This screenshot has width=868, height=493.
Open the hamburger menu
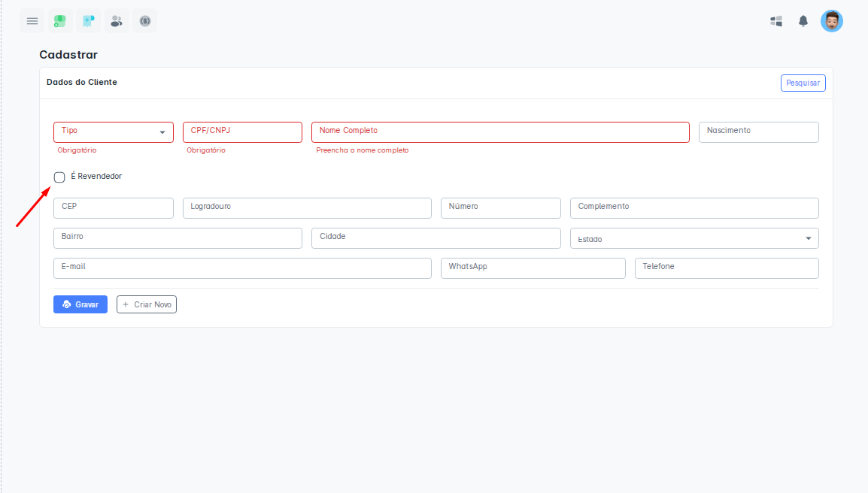(x=32, y=21)
